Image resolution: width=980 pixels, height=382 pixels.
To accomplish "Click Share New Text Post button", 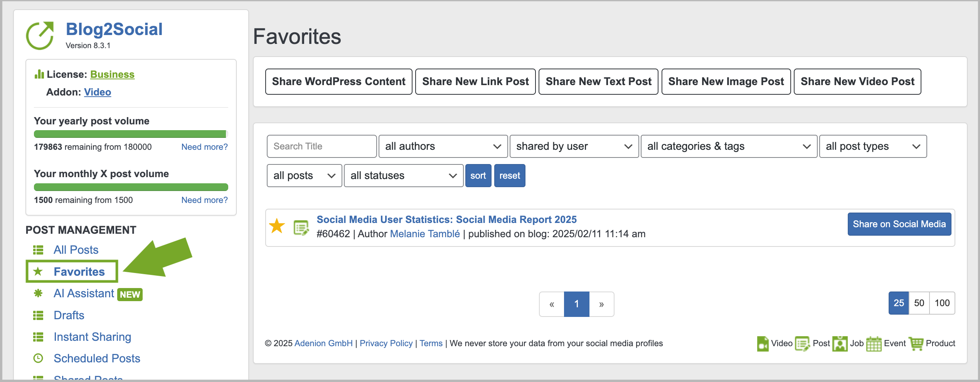I will click(598, 82).
